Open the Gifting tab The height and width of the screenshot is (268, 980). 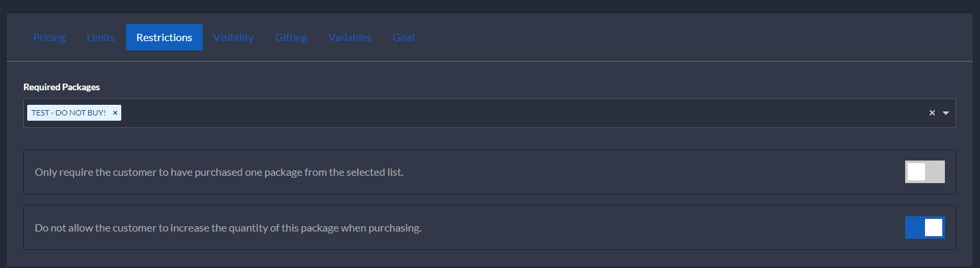291,37
